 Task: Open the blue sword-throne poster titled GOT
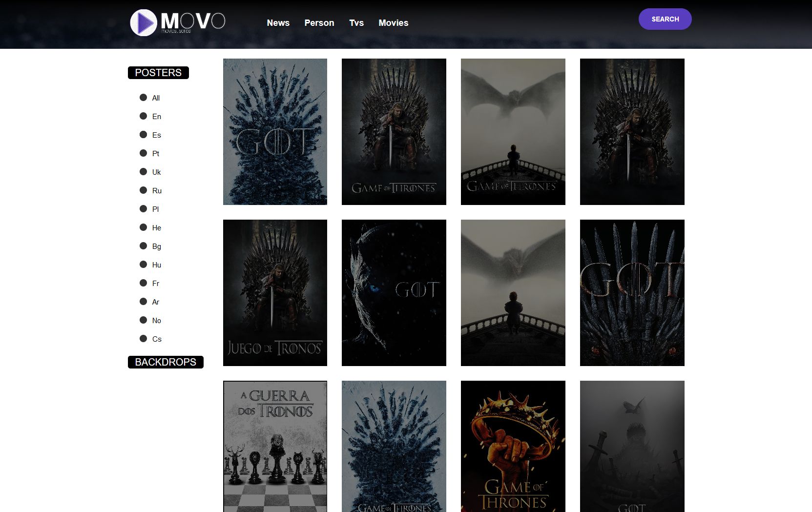pos(275,132)
